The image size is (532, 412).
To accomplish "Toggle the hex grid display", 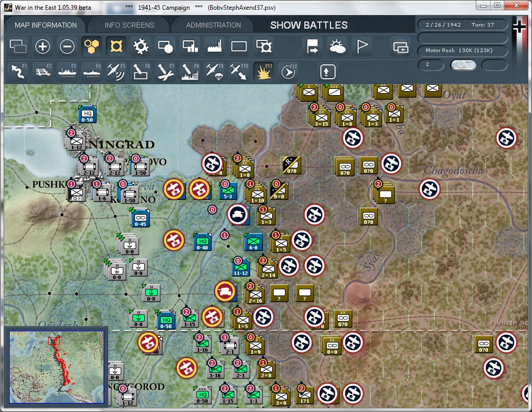I will click(x=92, y=47).
